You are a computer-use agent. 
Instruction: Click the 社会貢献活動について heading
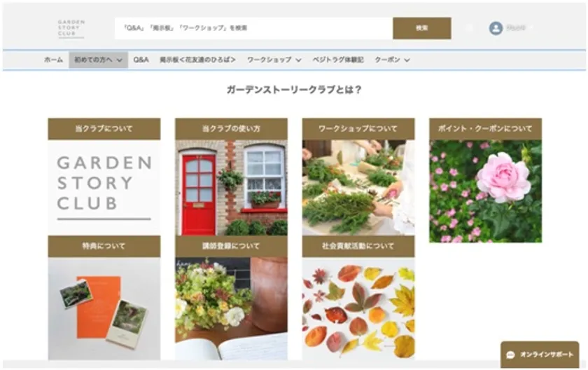[358, 246]
